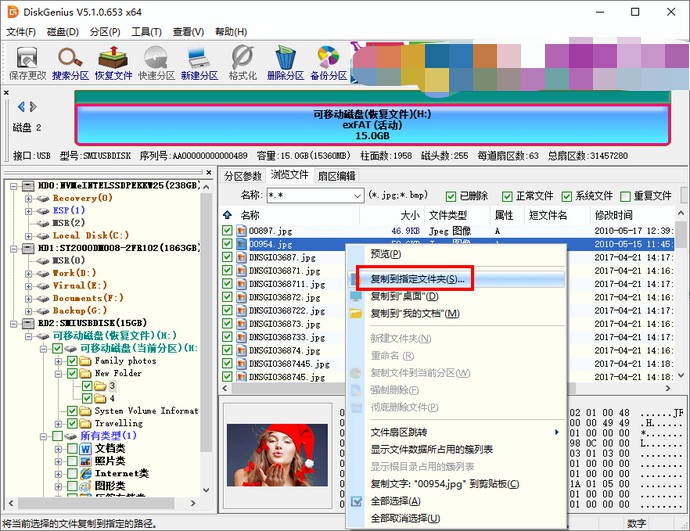Image resolution: width=690 pixels, height=531 pixels.
Task: Click the 删除分区 trash bin icon
Action: [x=285, y=63]
